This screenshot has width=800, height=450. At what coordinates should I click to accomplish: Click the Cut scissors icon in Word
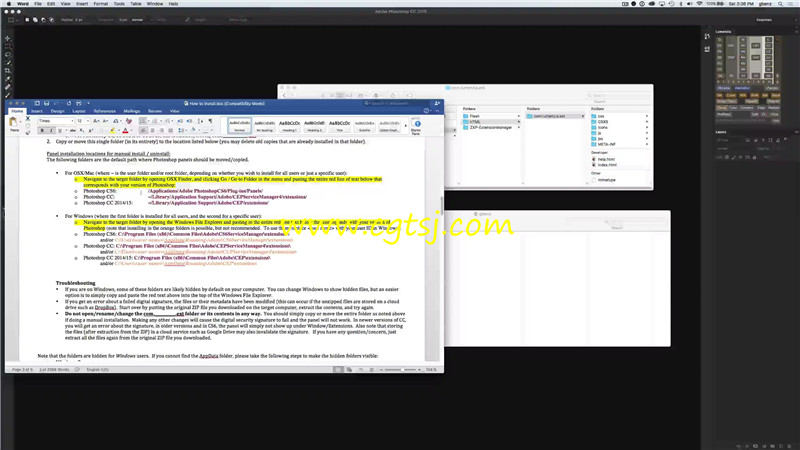click(x=28, y=118)
